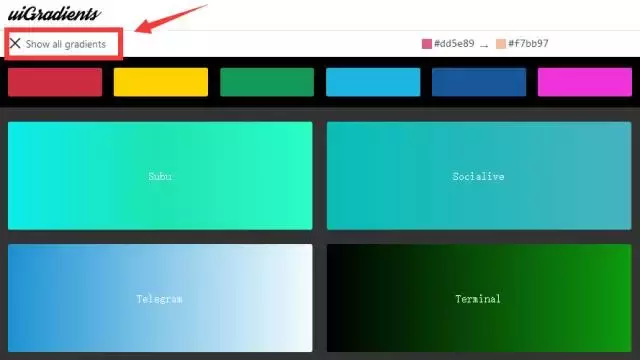Click the peach swatch beside #f7bb97
The width and height of the screenshot is (640, 360).
coord(501,44)
